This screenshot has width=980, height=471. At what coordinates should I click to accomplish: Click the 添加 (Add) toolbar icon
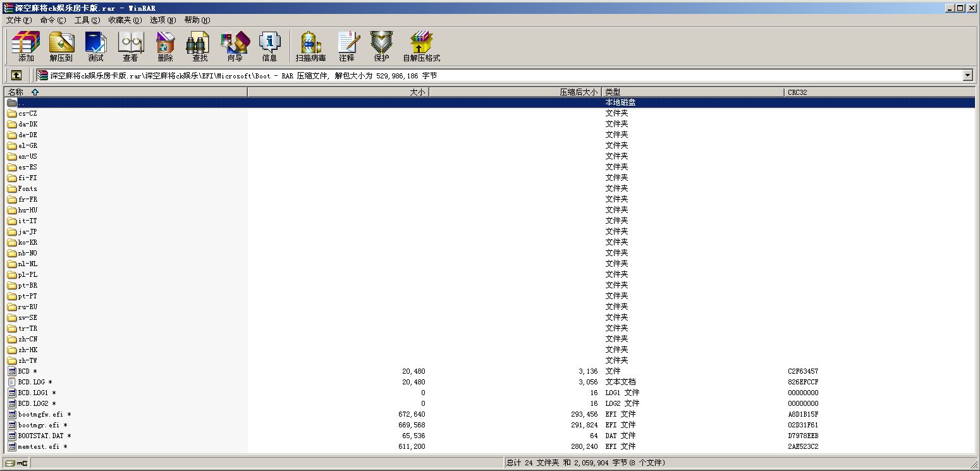pyautogui.click(x=26, y=47)
